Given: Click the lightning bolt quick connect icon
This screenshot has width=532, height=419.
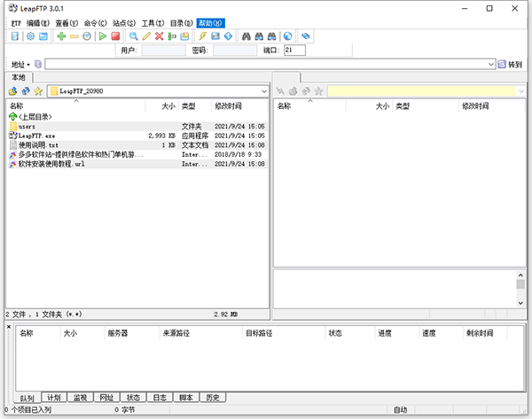Looking at the screenshot, I should [202, 36].
